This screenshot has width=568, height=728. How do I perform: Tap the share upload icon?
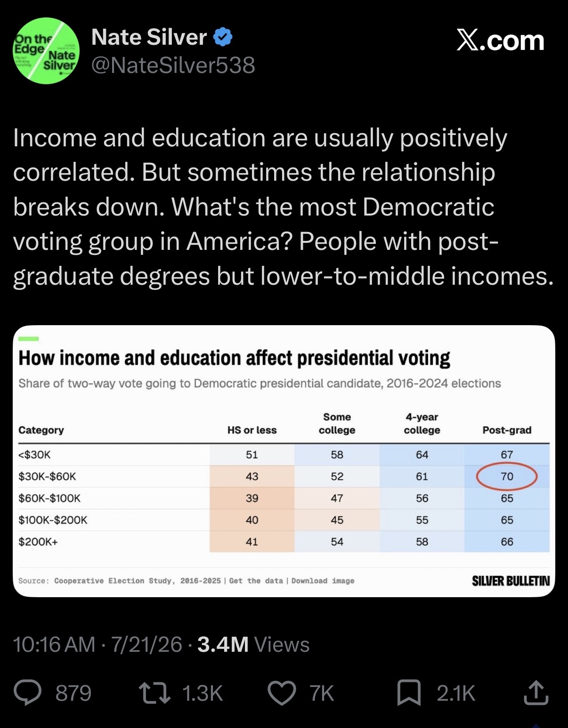pos(536,693)
